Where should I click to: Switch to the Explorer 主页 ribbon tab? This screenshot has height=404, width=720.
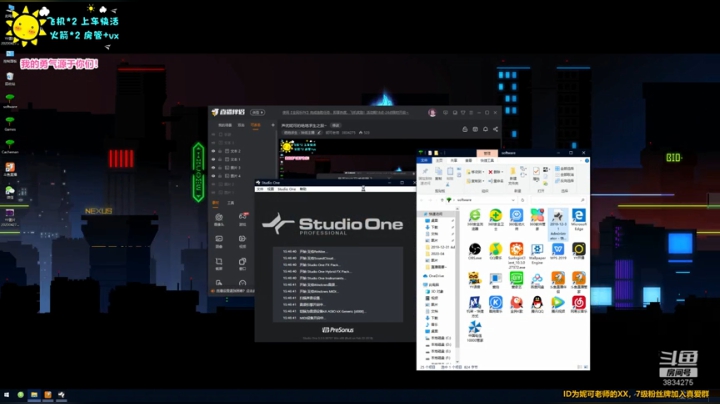pos(439,160)
